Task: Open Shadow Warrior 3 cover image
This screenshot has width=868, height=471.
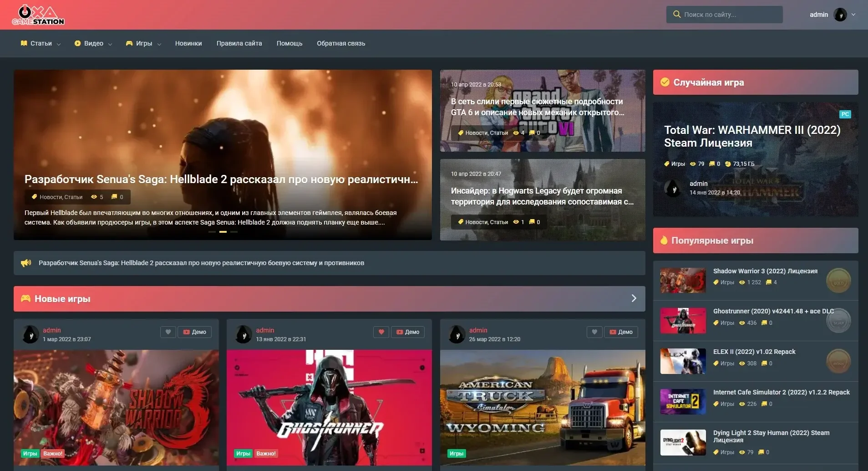Action: (x=116, y=408)
